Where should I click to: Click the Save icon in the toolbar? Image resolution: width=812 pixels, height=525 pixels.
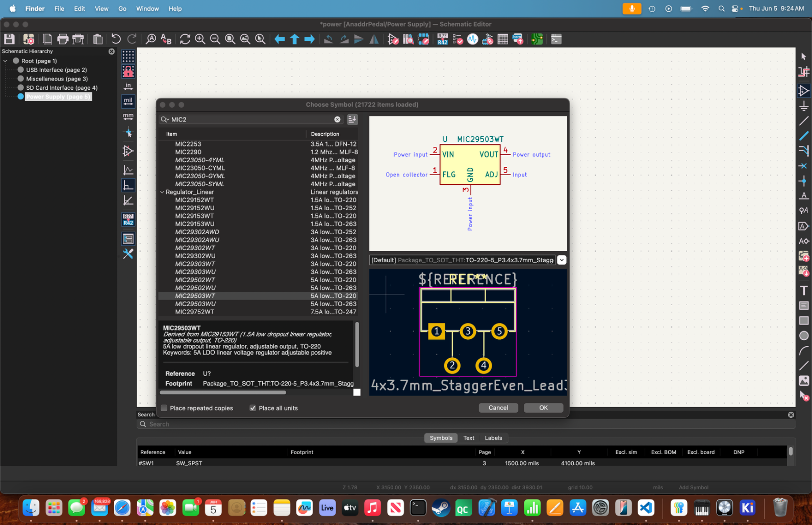(x=9, y=39)
